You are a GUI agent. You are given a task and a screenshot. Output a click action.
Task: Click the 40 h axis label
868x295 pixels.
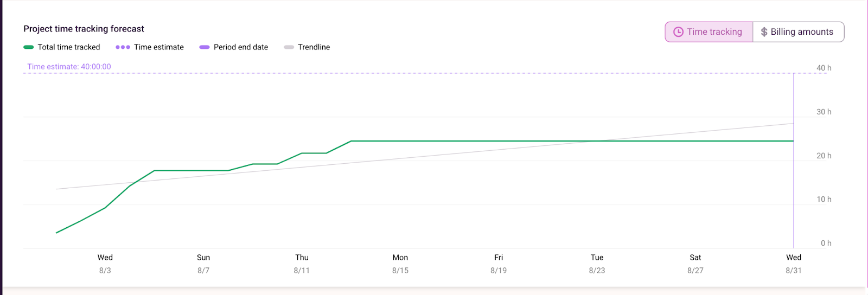pyautogui.click(x=824, y=68)
